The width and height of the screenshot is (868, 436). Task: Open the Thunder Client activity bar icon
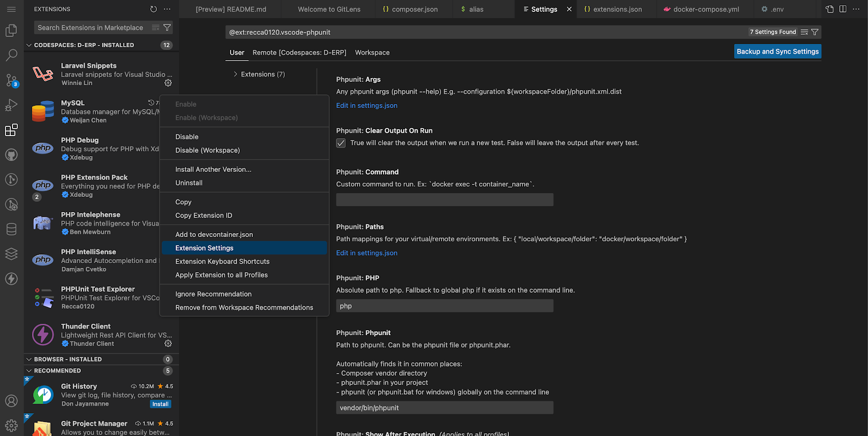pyautogui.click(x=11, y=279)
